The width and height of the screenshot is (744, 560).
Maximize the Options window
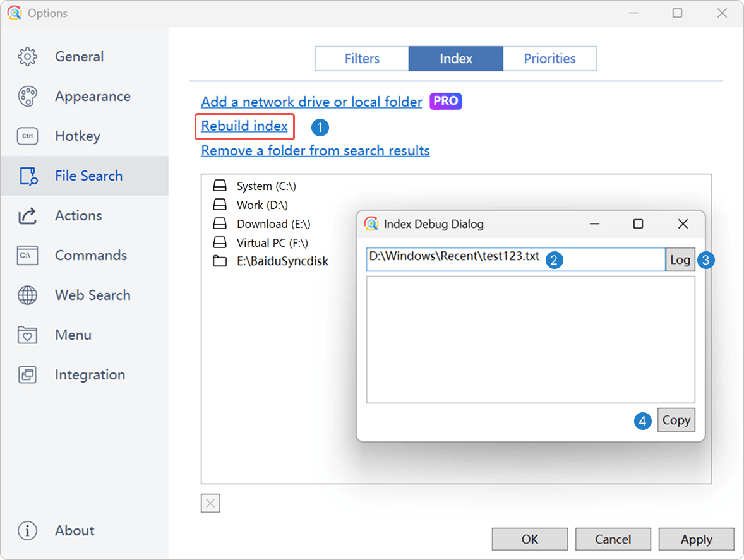click(677, 13)
